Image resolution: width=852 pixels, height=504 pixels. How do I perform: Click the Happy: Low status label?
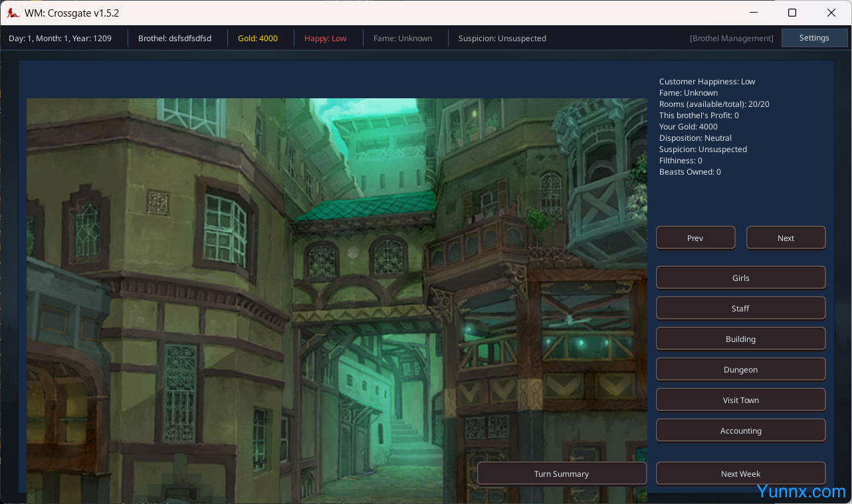tap(325, 39)
